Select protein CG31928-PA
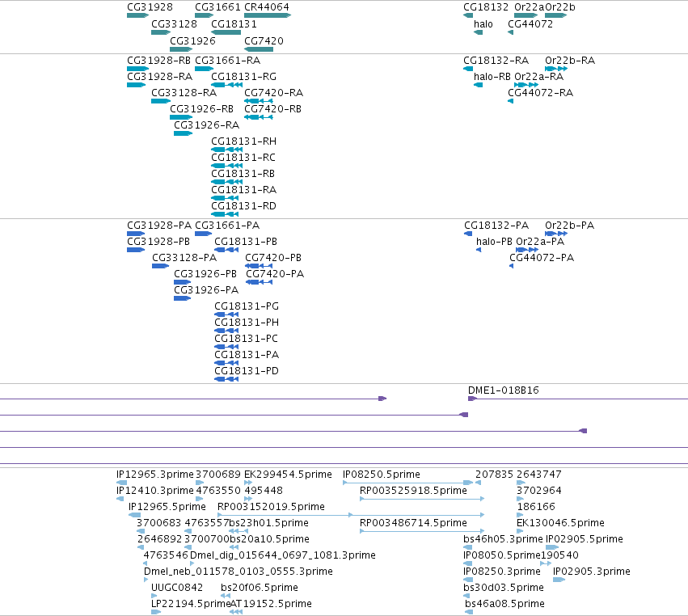The image size is (688, 616). coord(159,225)
